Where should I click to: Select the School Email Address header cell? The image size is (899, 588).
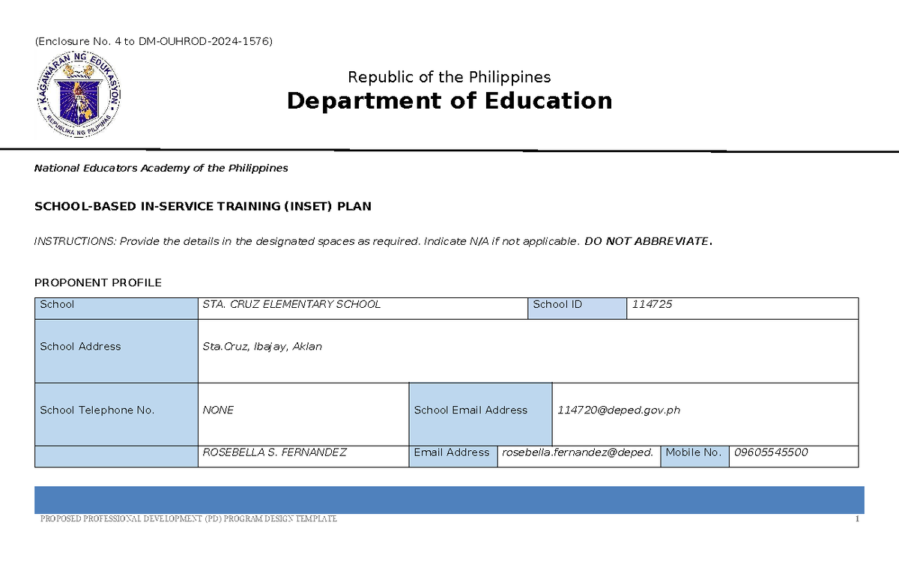(x=470, y=410)
